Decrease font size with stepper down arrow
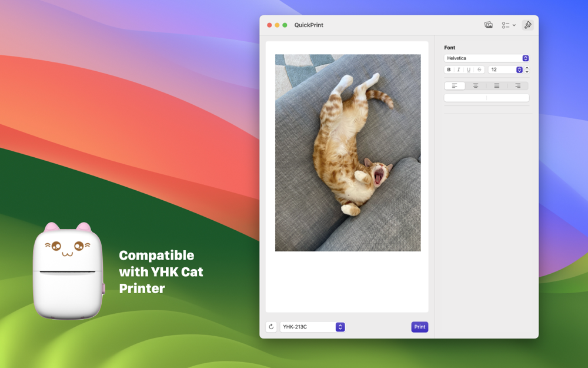 point(527,72)
